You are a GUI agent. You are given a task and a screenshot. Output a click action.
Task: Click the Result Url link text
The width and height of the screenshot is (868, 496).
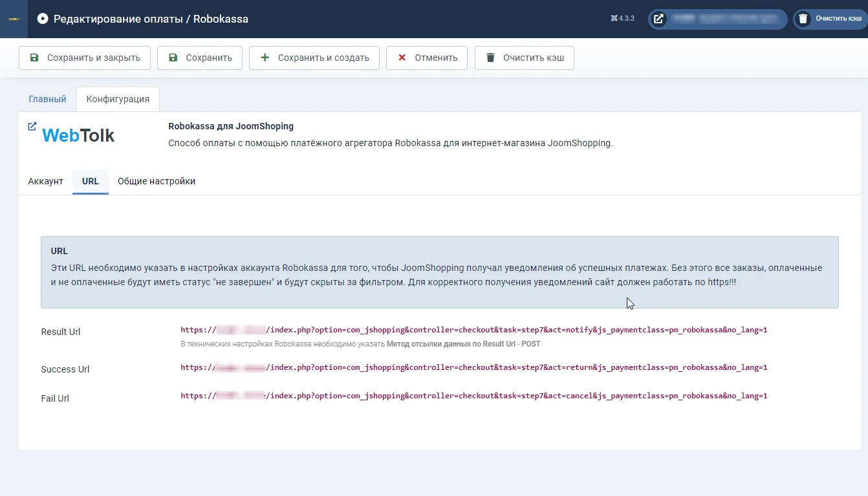click(x=474, y=330)
